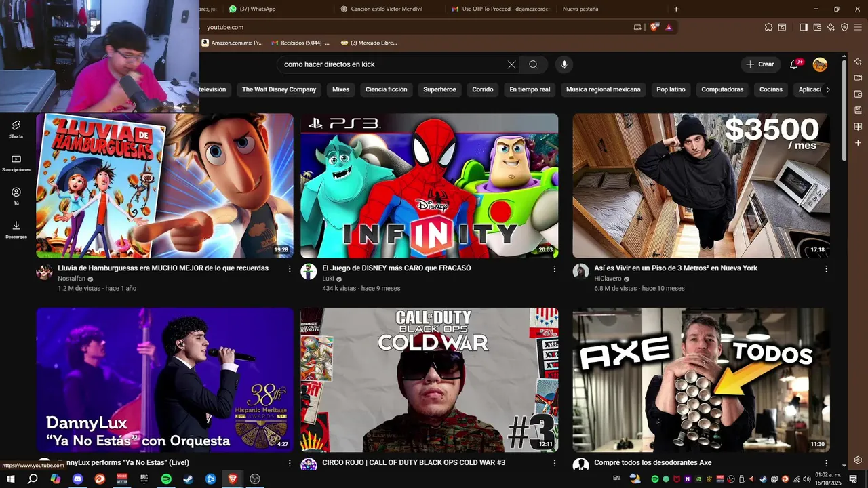Open Luki channel avatar
This screenshot has height=488, width=868.
click(309, 272)
